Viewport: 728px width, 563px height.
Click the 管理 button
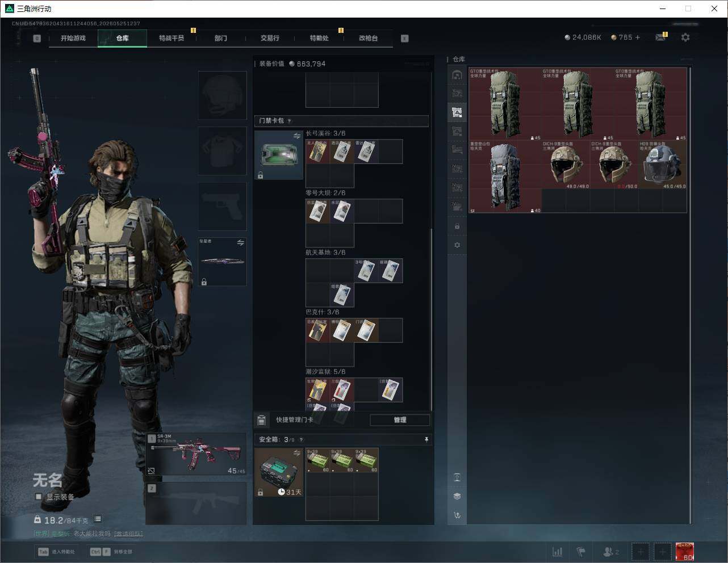point(400,420)
